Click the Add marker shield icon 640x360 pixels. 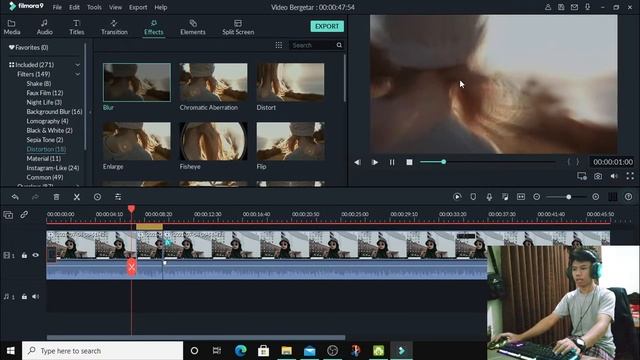tap(473, 197)
